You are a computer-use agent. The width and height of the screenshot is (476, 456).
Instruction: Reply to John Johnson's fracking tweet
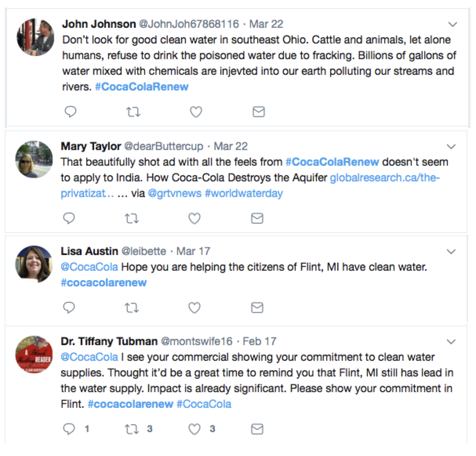pyautogui.click(x=71, y=112)
